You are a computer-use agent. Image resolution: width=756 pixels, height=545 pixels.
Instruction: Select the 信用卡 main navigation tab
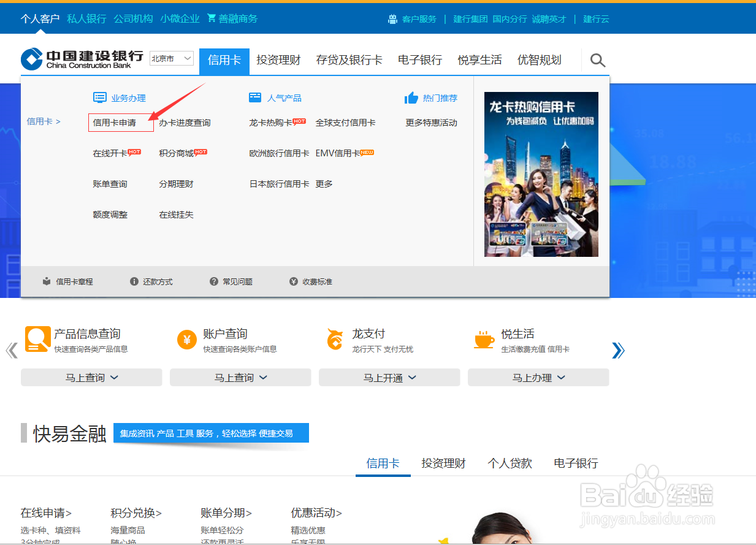pyautogui.click(x=224, y=60)
